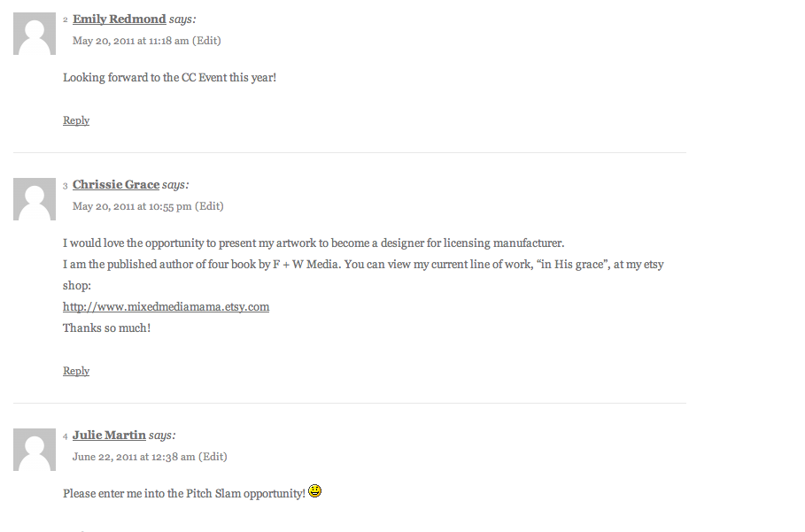The width and height of the screenshot is (805, 532).
Task: Reply to the CC Event comment
Action: pyautogui.click(x=76, y=120)
